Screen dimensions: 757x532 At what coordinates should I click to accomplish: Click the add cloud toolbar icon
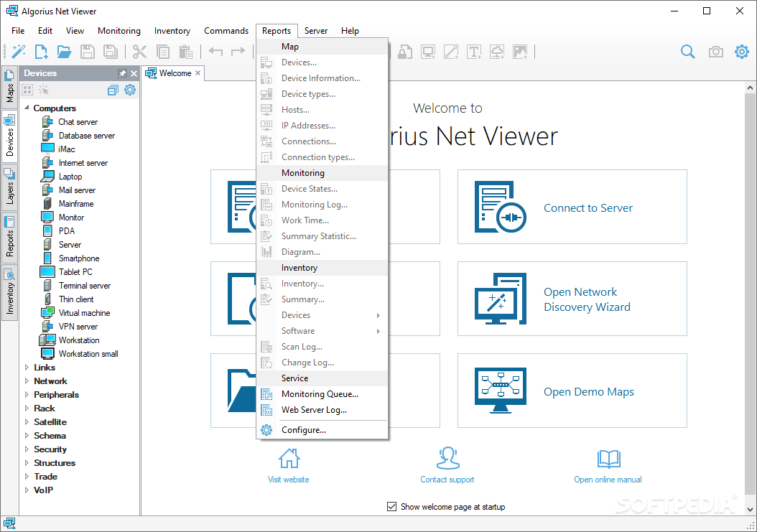[x=497, y=52]
